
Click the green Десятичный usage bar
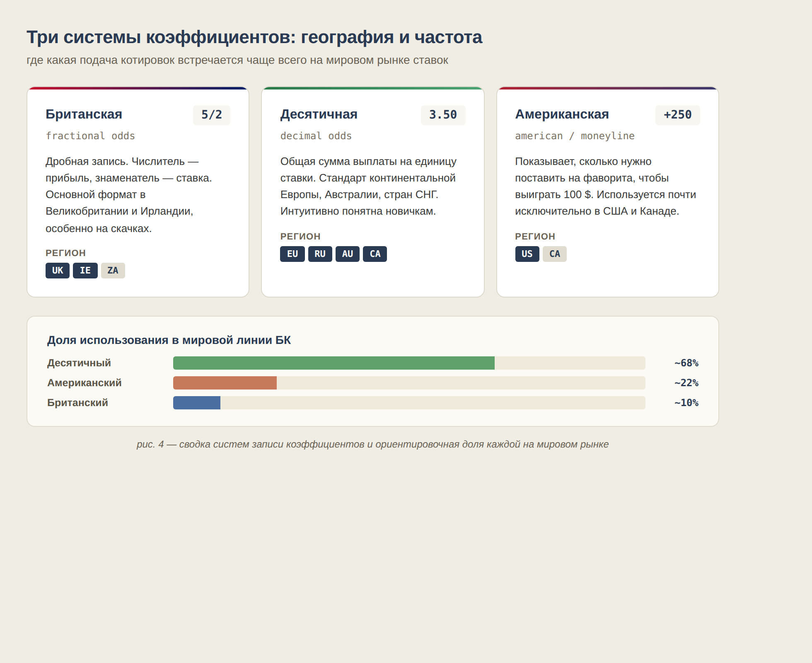(333, 363)
